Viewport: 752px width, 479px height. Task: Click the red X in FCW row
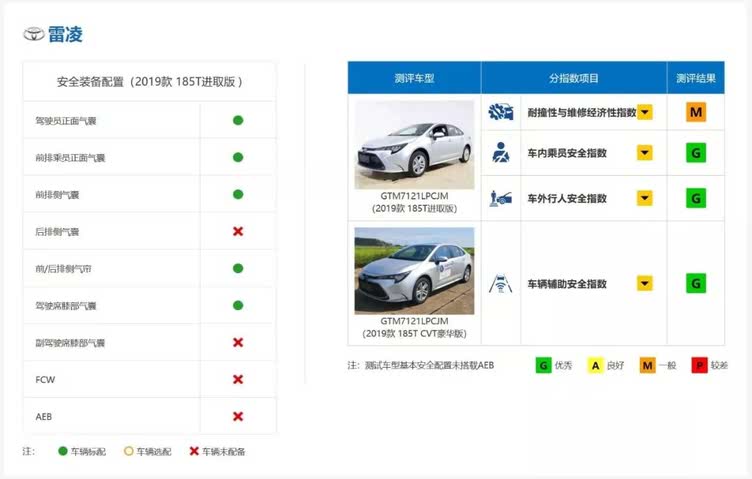(x=238, y=379)
